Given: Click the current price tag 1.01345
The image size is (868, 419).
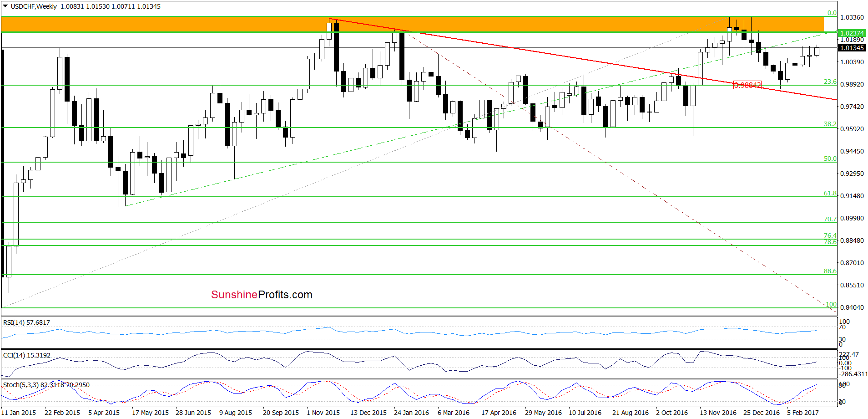Looking at the screenshot, I should pyautogui.click(x=852, y=48).
